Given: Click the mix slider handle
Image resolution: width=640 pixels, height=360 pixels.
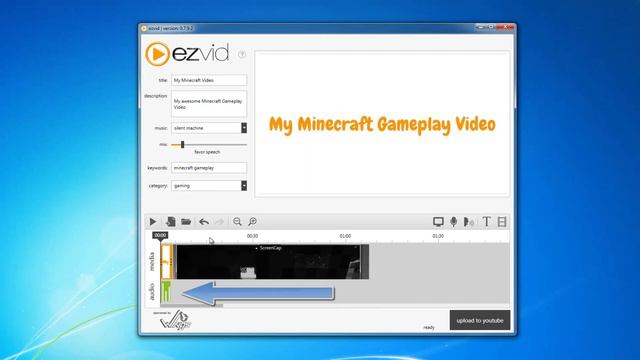Looking at the screenshot, I should tap(182, 144).
